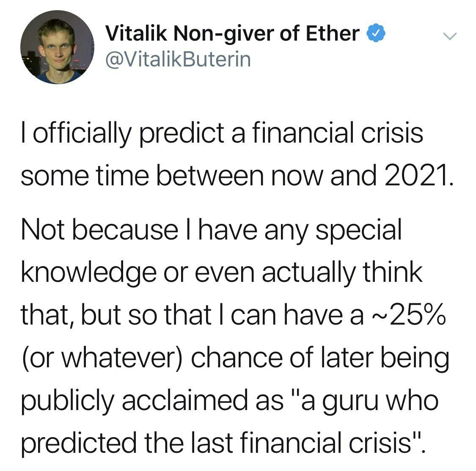Click the word 'Vitalik' in display name
476x471 pixels.
136,33
